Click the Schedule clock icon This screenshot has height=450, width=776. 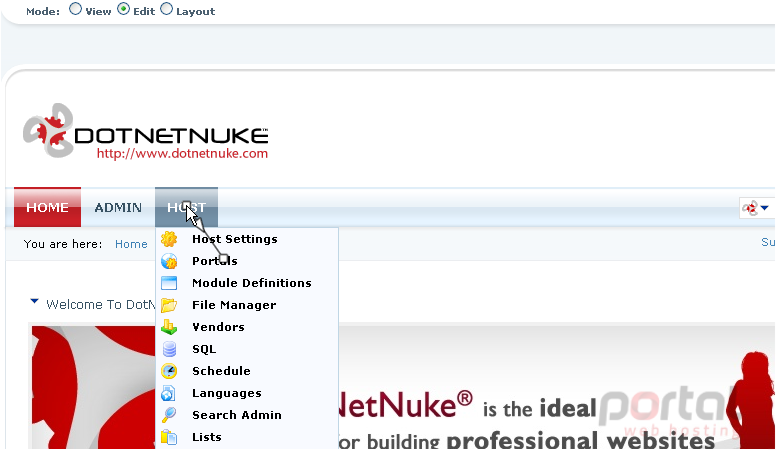click(x=169, y=371)
